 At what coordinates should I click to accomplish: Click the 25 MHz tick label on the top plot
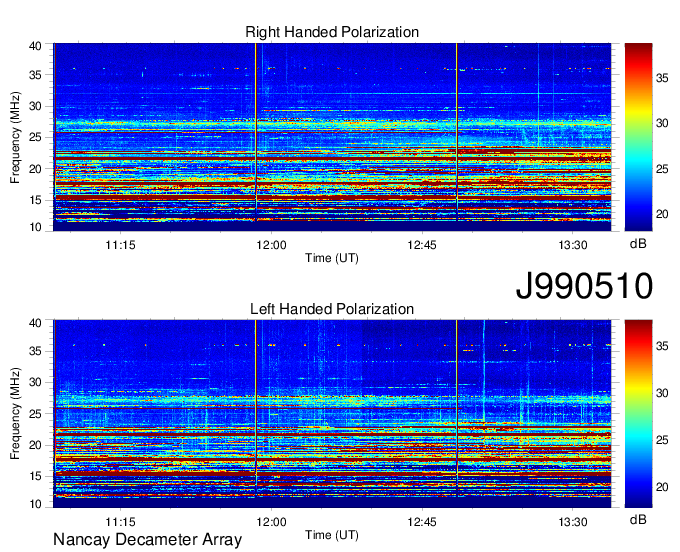(35, 137)
